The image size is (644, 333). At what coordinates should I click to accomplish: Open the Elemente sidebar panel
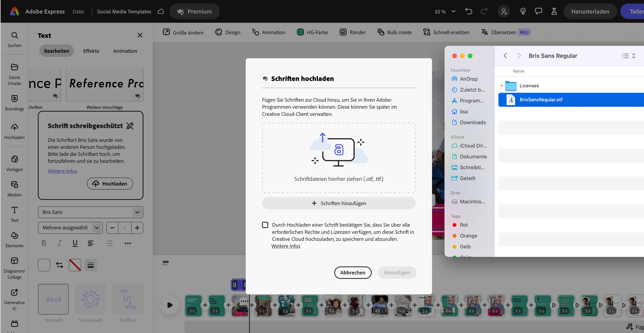(14, 239)
